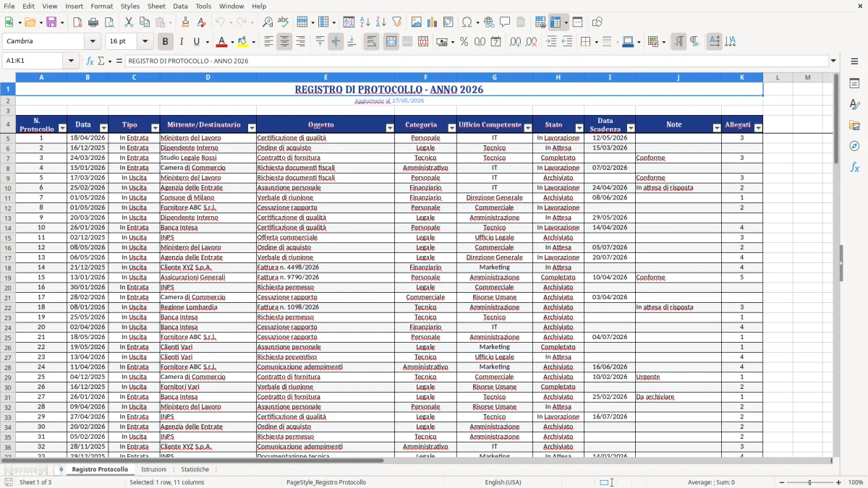868x488 pixels.
Task: Increase indent
Action: 551,42
